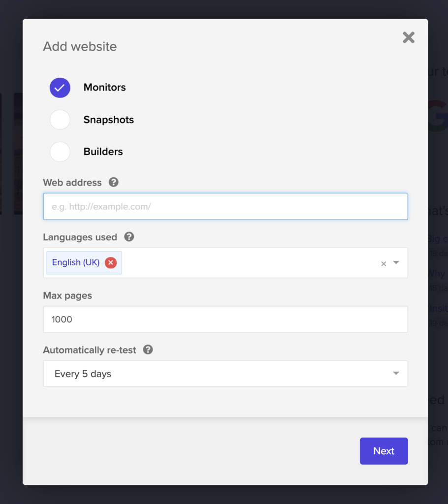Click the caret on the re-test frequency selector
Screen dimensions: 448x504
tap(396, 374)
